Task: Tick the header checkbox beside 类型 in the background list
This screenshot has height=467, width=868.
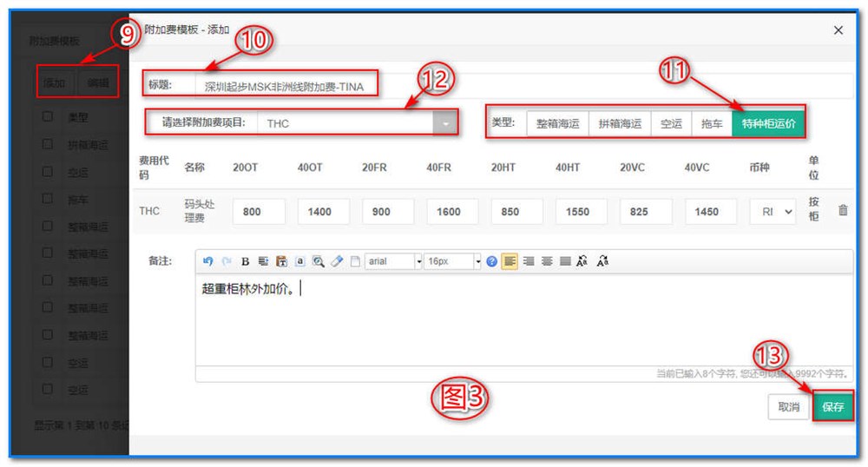Action: click(48, 116)
